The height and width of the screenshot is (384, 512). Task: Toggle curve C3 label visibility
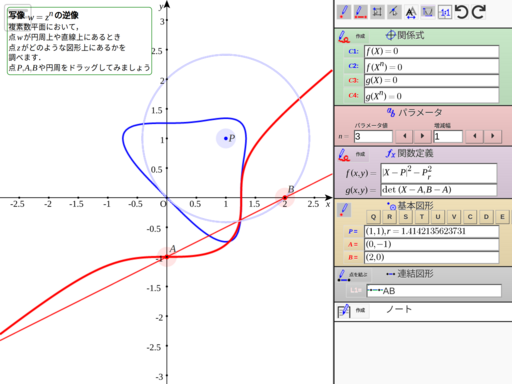click(x=353, y=80)
